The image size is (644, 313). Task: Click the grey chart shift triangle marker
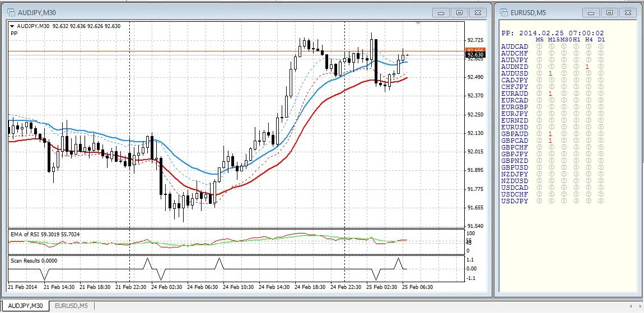pyautogui.click(x=418, y=24)
